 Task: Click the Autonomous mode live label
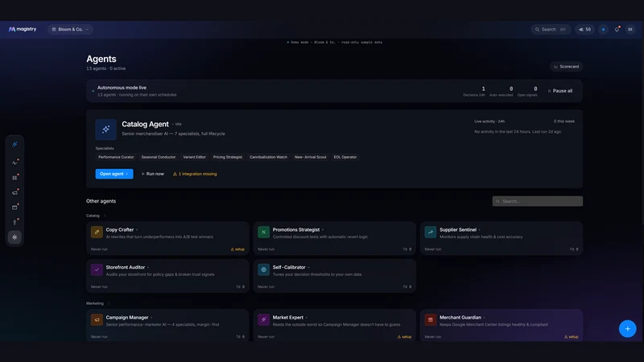click(122, 88)
